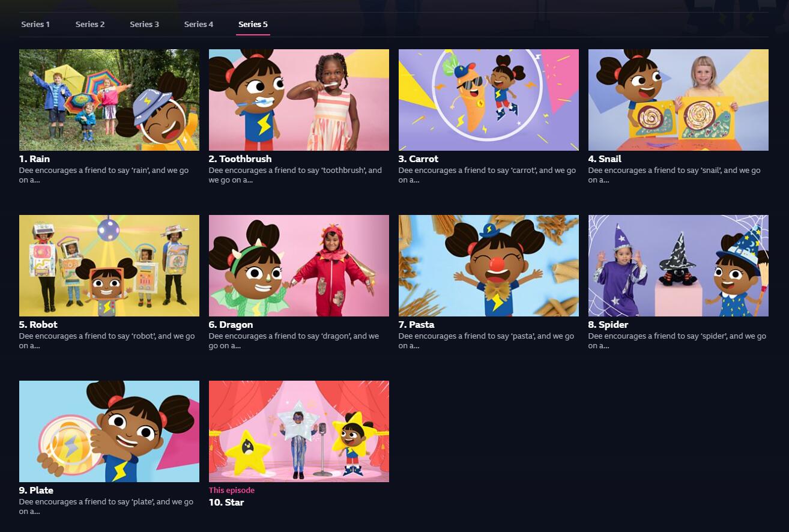The image size is (789, 532).
Task: Choose the Robot episode thumbnail
Action: 109,265
